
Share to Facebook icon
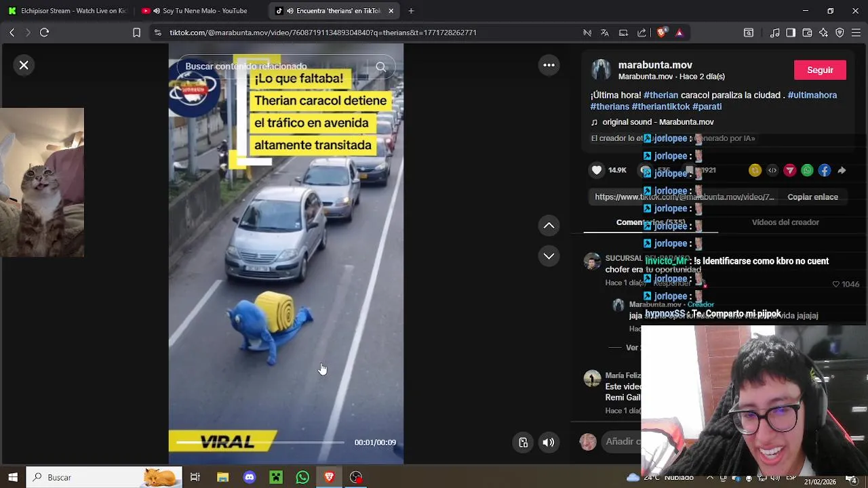point(825,171)
